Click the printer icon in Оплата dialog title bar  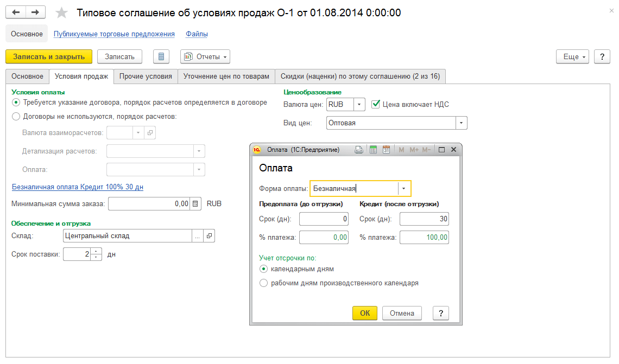358,150
